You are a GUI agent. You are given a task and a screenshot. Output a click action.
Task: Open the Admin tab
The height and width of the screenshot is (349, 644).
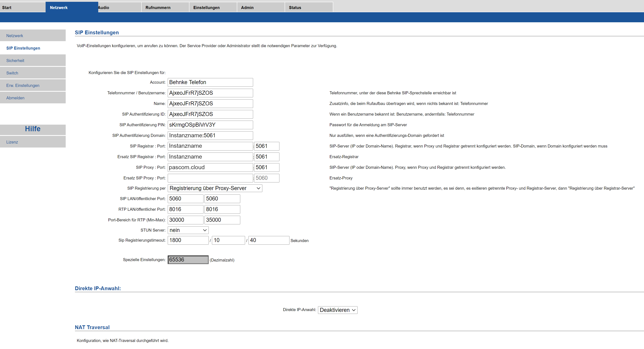coord(261,7)
